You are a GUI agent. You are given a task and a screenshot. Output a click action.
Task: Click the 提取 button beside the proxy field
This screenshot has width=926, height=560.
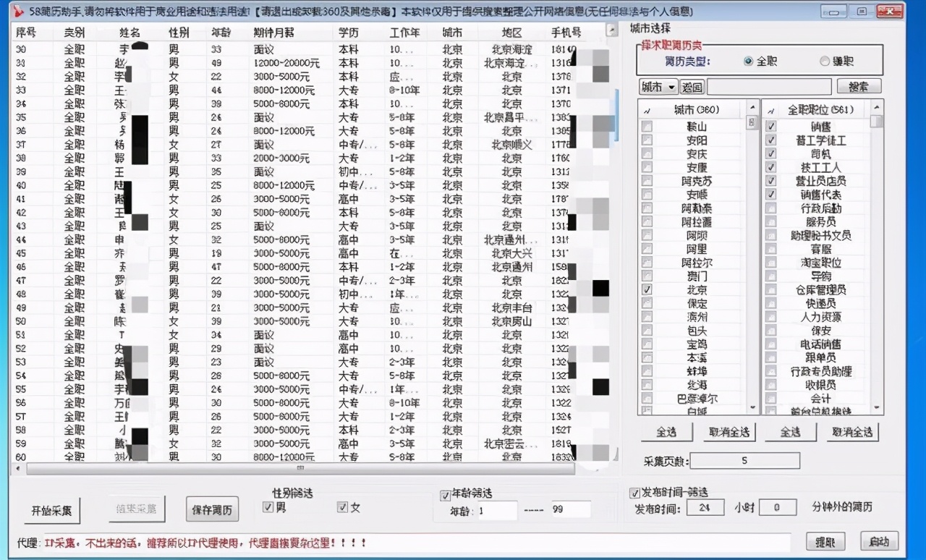[x=825, y=542]
